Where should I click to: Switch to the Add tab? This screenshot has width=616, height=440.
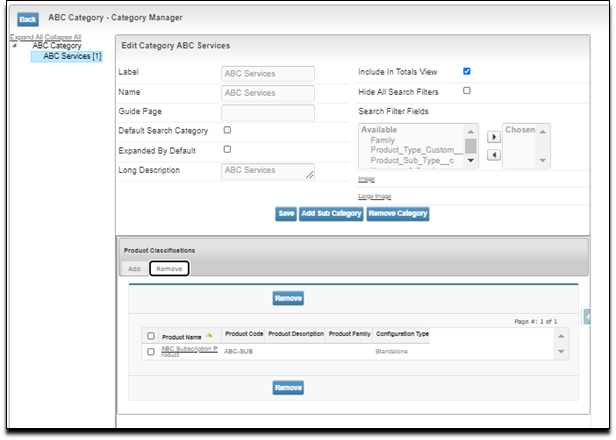[x=134, y=269]
